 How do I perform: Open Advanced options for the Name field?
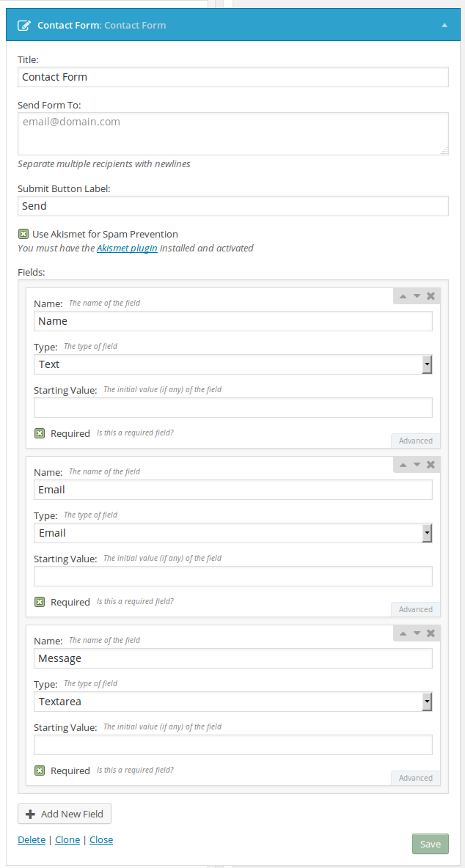click(x=416, y=441)
